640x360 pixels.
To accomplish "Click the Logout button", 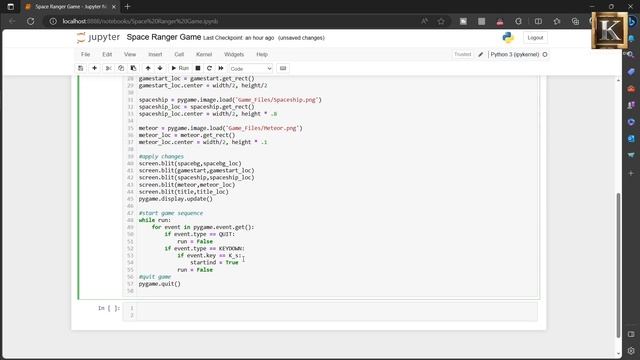I will (535, 38).
